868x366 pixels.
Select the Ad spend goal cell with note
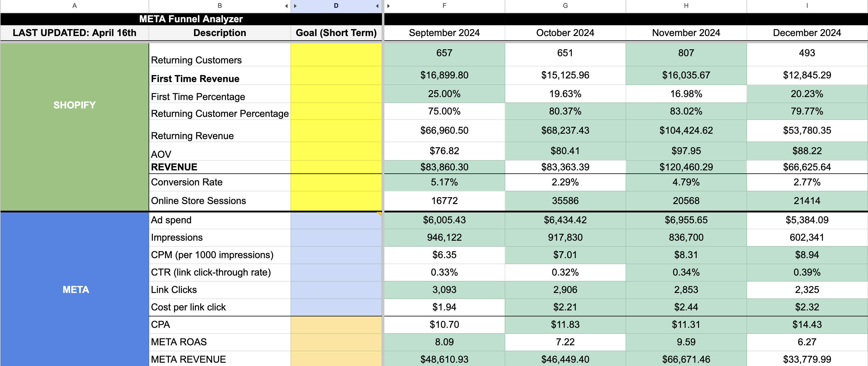[x=336, y=220]
